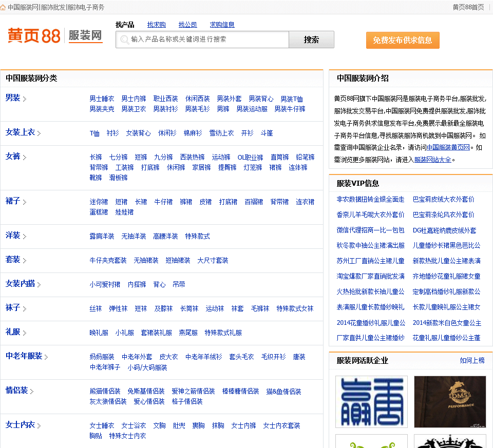
Task: Open VIP item 厂家直供儿童公主裙婚纱
Action: [x=370, y=338]
